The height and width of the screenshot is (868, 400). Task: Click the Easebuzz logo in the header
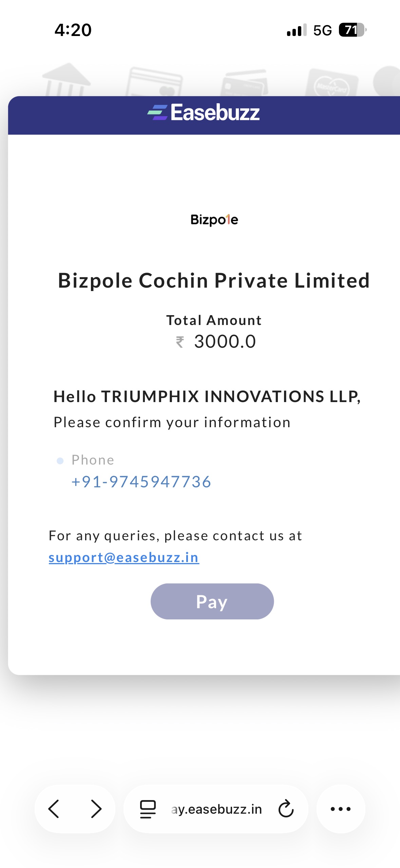(204, 113)
